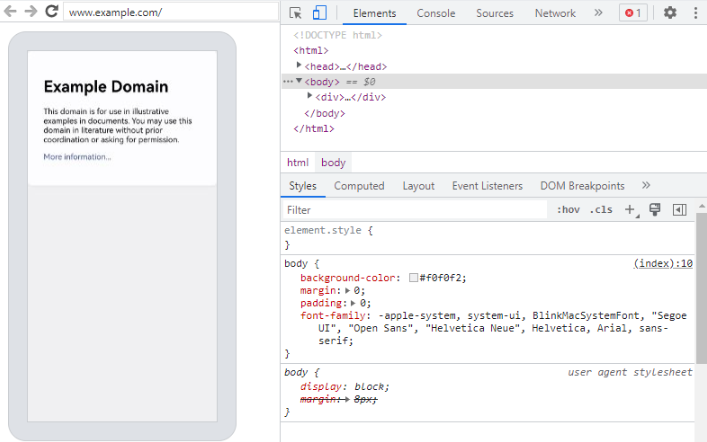Image resolution: width=707 pixels, height=442 pixels.
Task: Click the More information link
Action: click(77, 157)
